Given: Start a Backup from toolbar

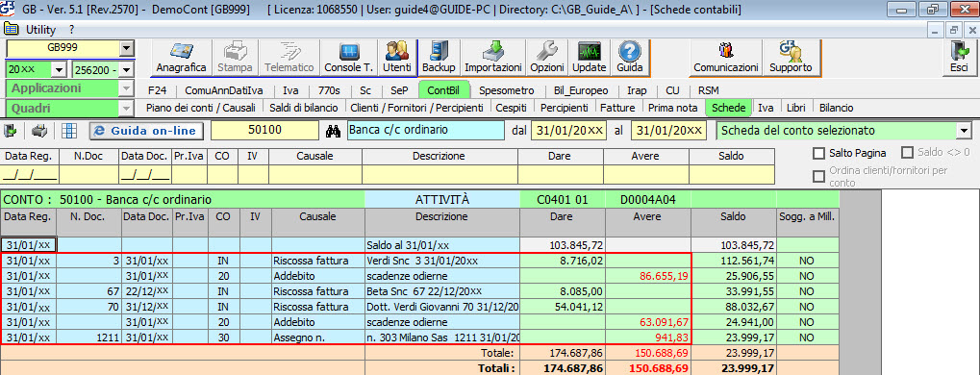Looking at the screenshot, I should click(439, 57).
